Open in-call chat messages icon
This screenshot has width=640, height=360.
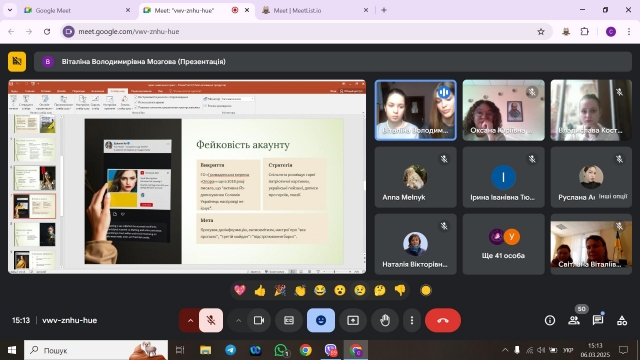tap(598, 320)
